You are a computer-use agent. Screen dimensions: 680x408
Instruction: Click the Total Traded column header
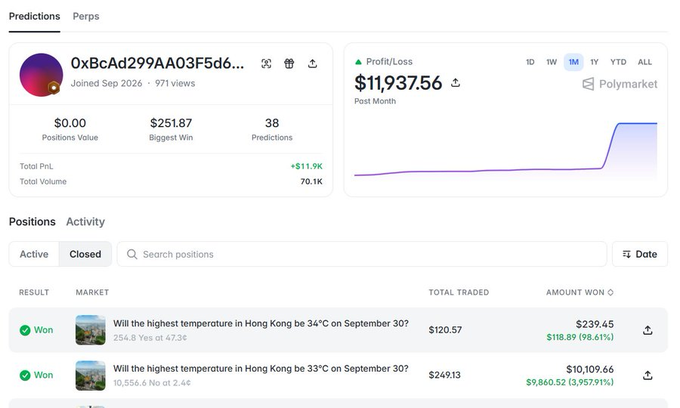click(459, 292)
